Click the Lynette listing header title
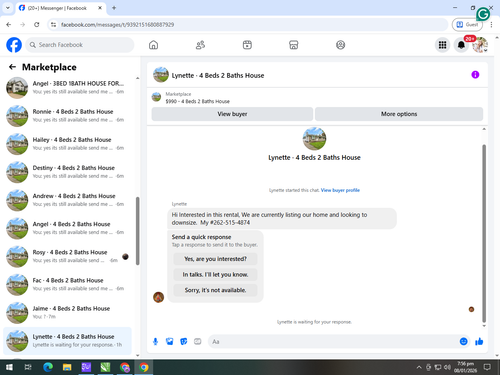The width and height of the screenshot is (500, 375). [218, 75]
